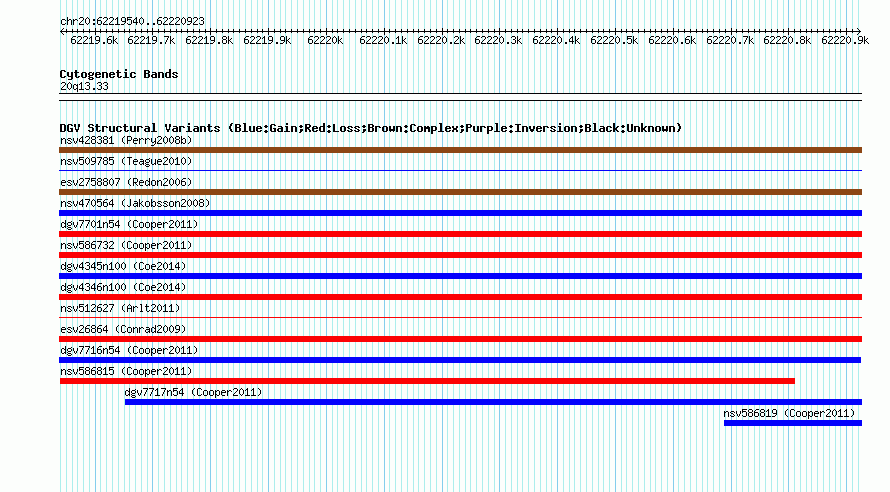Click the dgv4345n100 (Coe2014) label
This screenshot has height=492, width=890.
point(123,266)
